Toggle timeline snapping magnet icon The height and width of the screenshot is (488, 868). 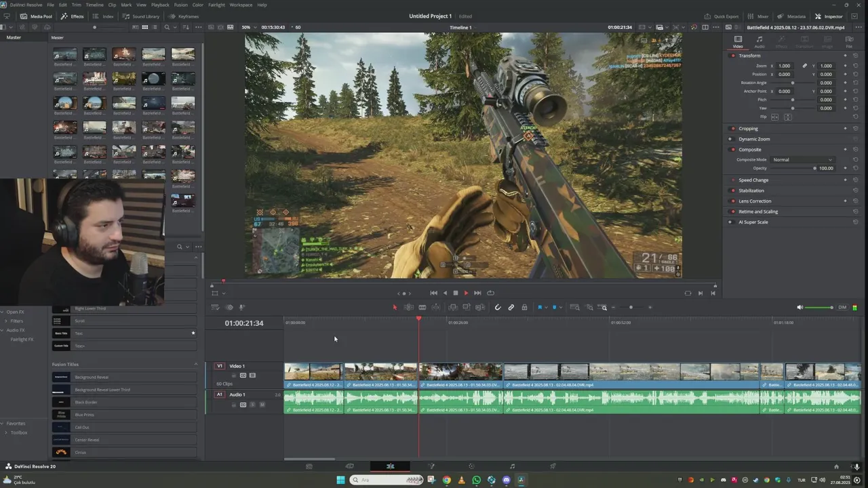pos(498,307)
